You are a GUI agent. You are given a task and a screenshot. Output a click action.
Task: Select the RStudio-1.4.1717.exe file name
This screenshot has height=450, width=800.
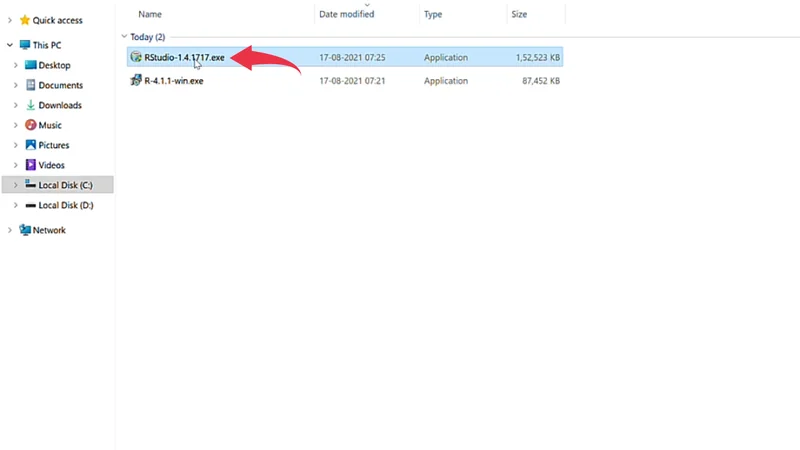184,57
